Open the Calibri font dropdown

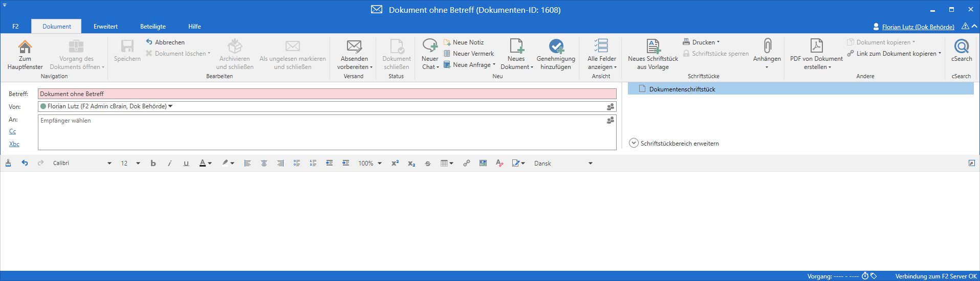(109, 163)
